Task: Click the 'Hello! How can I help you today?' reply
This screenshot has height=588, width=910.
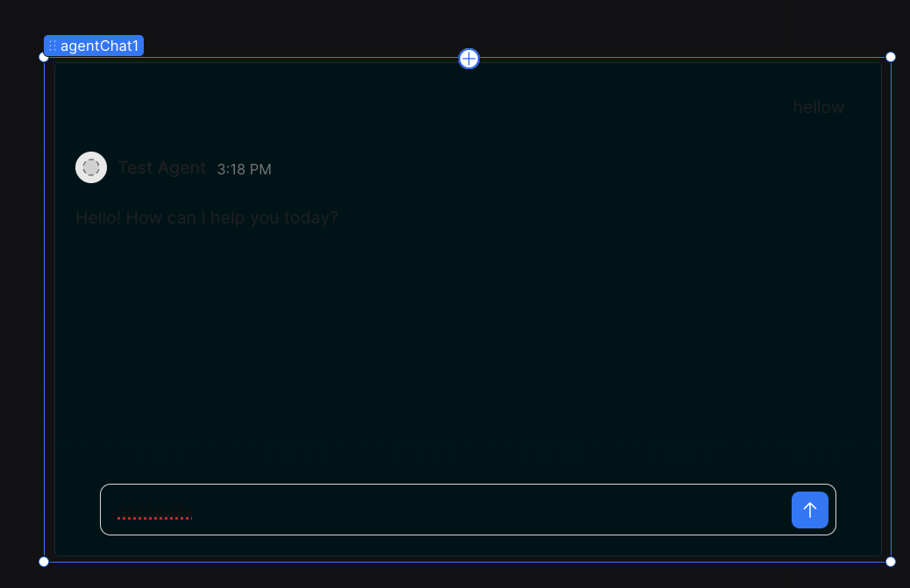Action: [207, 217]
